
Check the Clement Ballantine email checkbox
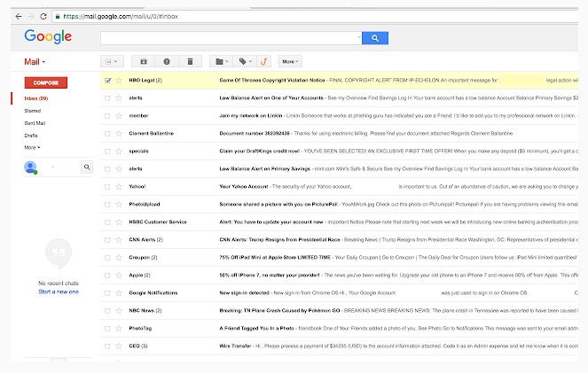107,133
